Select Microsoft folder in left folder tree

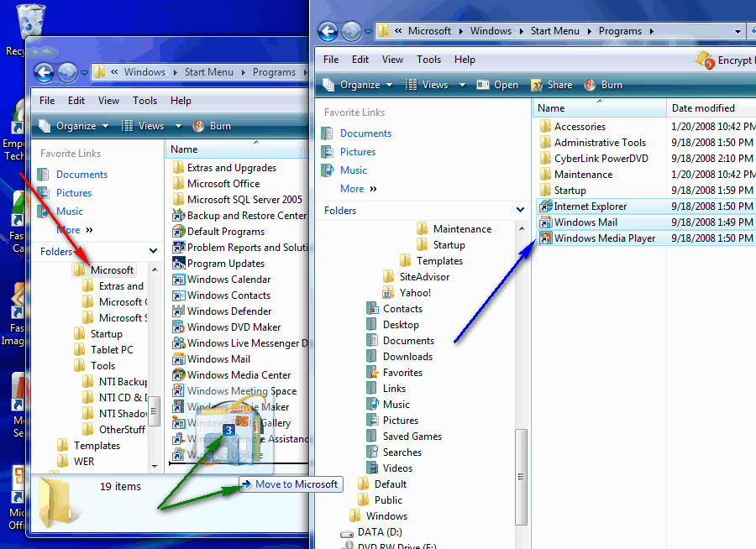(x=105, y=270)
